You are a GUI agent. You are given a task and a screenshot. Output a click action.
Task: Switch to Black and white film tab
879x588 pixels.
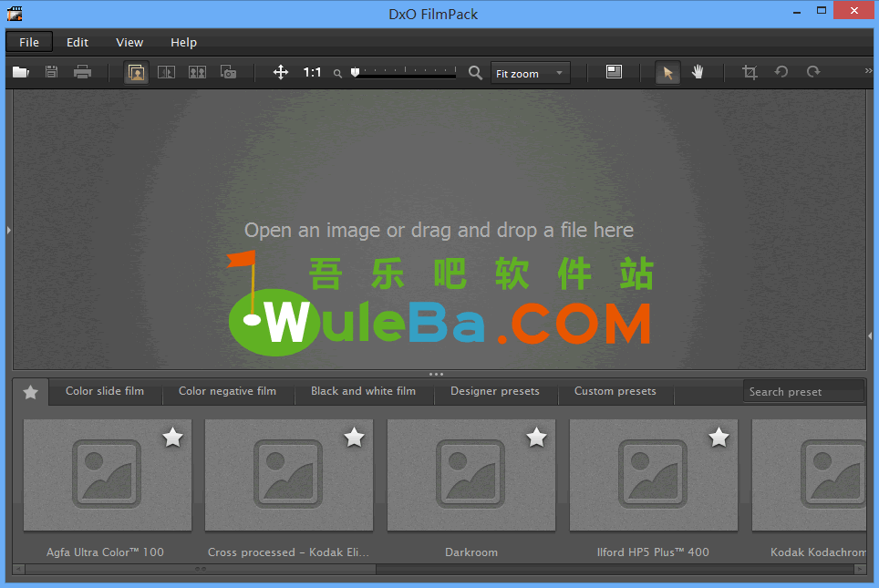tap(363, 391)
